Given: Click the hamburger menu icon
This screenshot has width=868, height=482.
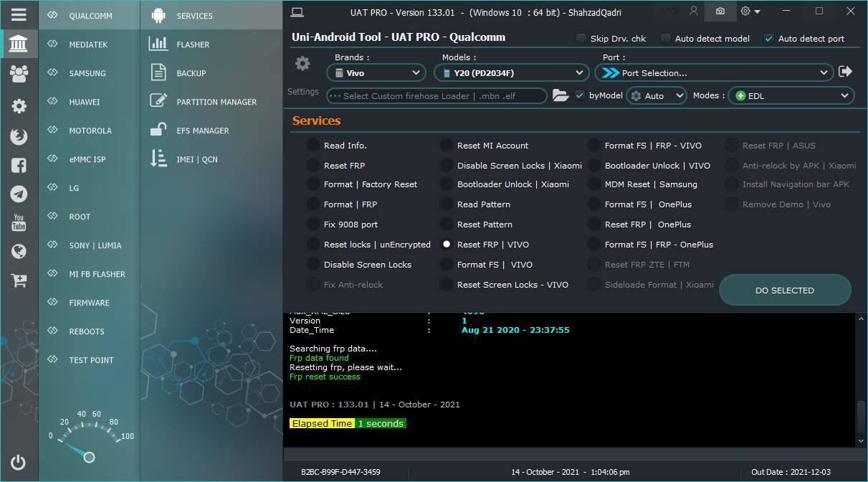Looking at the screenshot, I should coord(19,14).
